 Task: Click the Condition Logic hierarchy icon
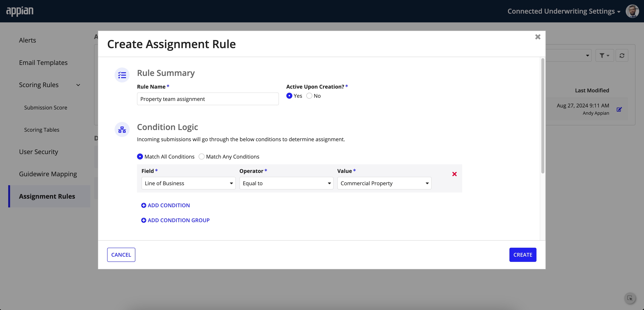pyautogui.click(x=122, y=129)
